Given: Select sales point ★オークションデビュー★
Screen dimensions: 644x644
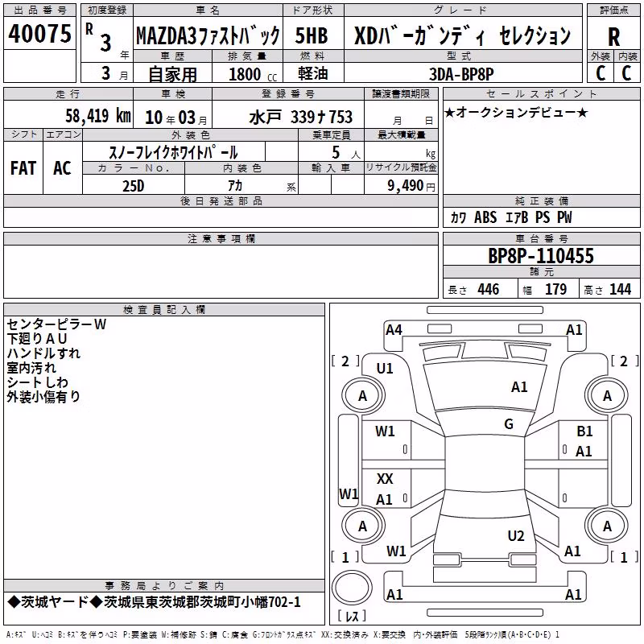Looking at the screenshot, I should 516,112.
